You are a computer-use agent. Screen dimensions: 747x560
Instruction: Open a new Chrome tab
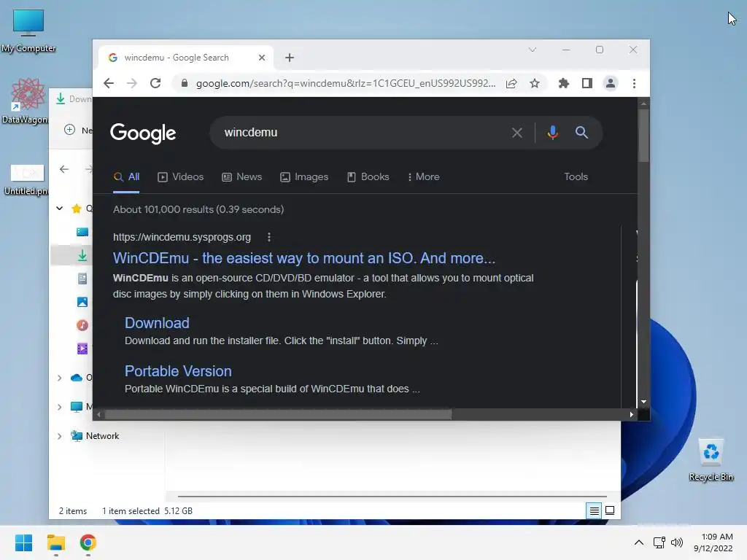coord(289,58)
